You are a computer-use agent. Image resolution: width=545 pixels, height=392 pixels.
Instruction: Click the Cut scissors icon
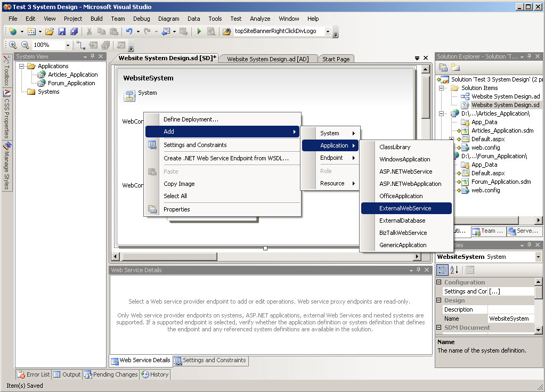(x=89, y=31)
